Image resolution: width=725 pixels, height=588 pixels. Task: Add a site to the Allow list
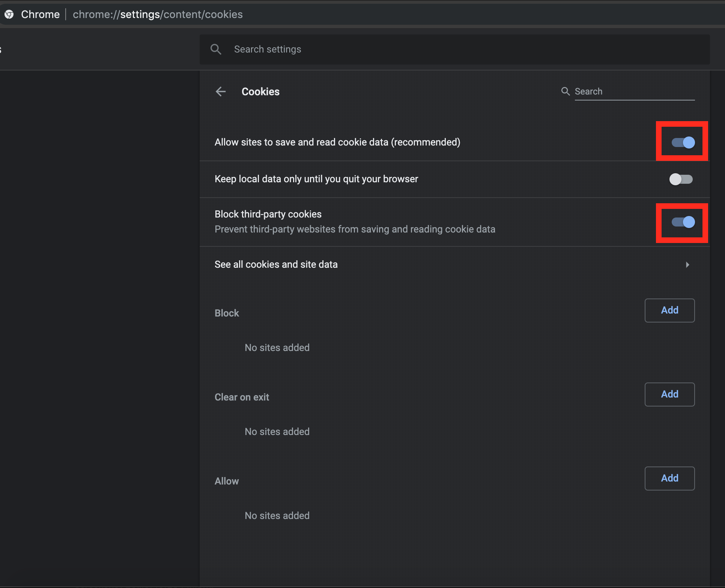click(669, 478)
